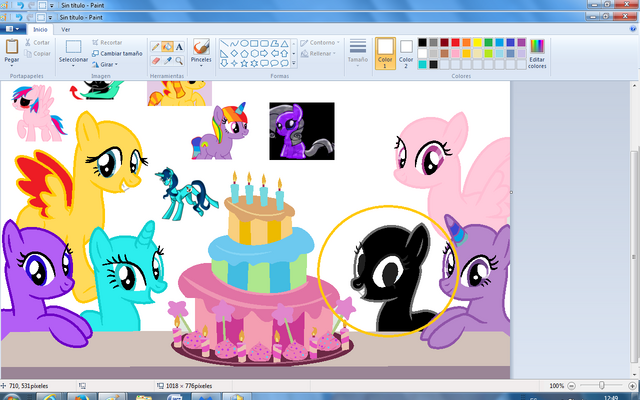Expand the full Formas shapes gallery
The width and height of the screenshot is (640, 400).
coord(293,63)
